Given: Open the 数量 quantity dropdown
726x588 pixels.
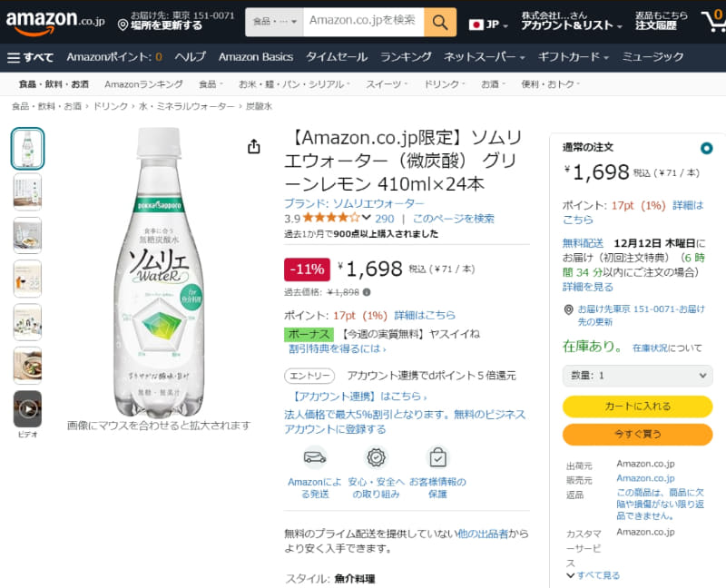Looking at the screenshot, I should pyautogui.click(x=637, y=375).
